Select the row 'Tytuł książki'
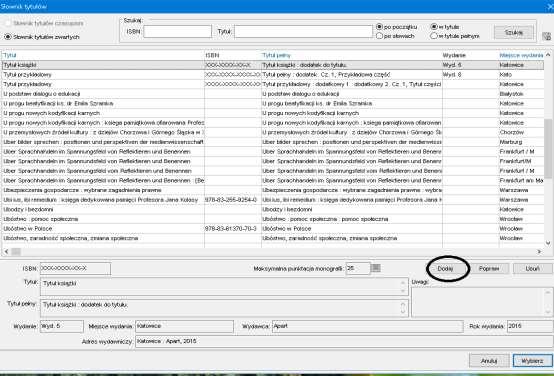This screenshot has height=376, width=554. click(272, 65)
